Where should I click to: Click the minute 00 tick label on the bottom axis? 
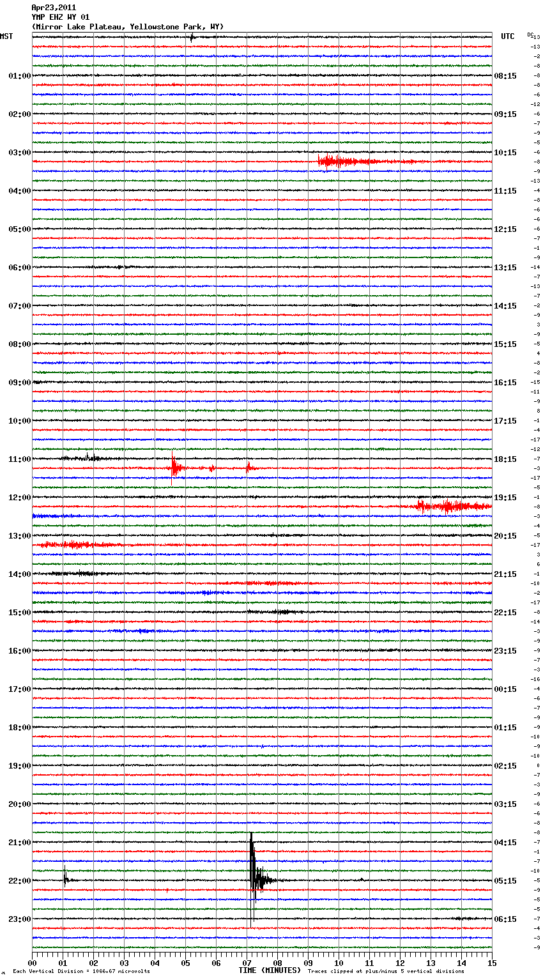click(33, 962)
